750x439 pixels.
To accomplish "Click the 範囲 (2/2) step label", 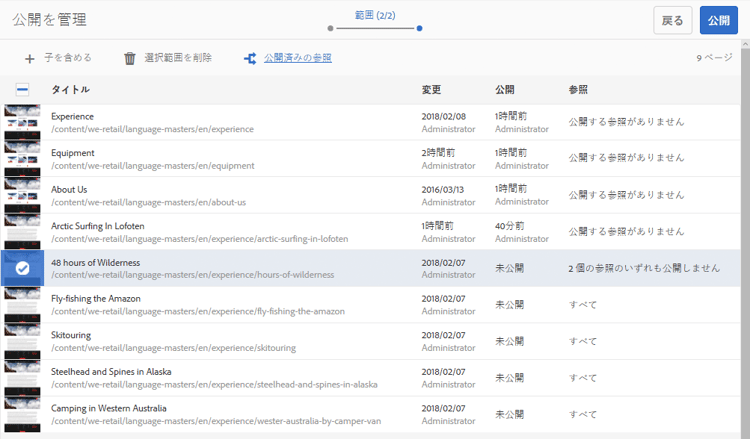I will [375, 15].
